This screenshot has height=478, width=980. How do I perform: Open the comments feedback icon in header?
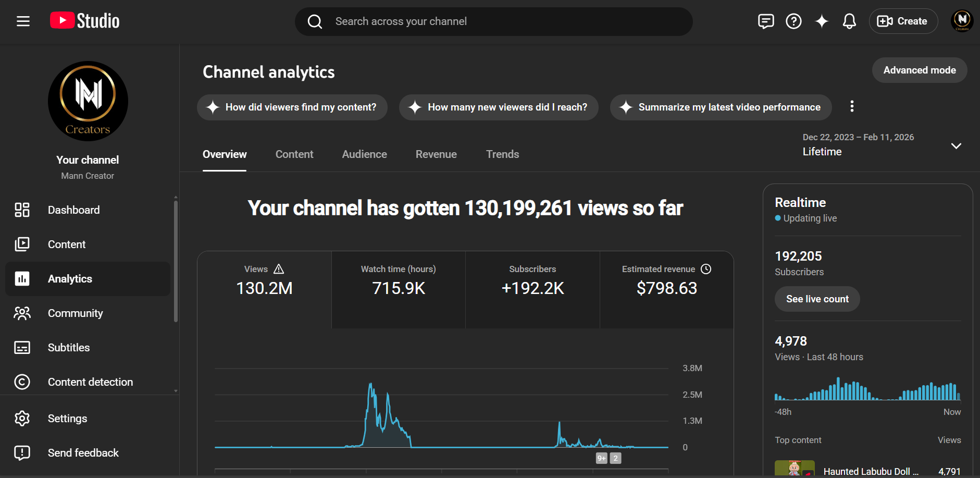(x=765, y=21)
